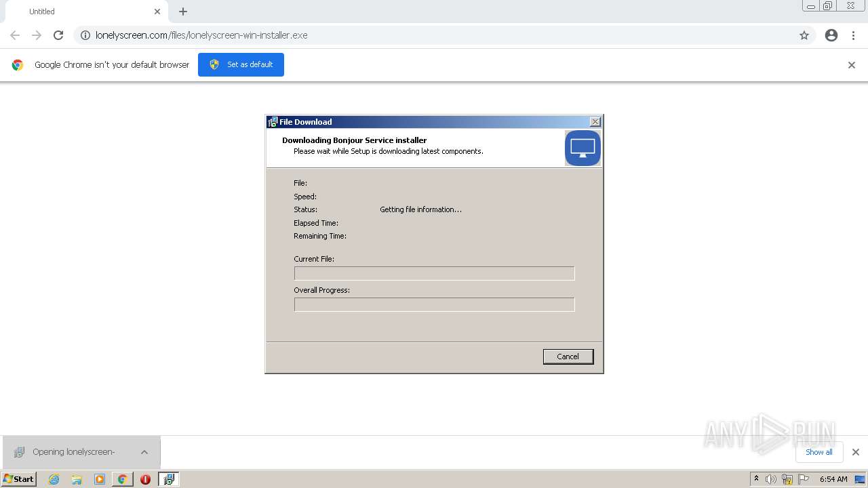Cancel the Bonjour Service download
Image resolution: width=868 pixels, height=488 pixels.
(568, 357)
